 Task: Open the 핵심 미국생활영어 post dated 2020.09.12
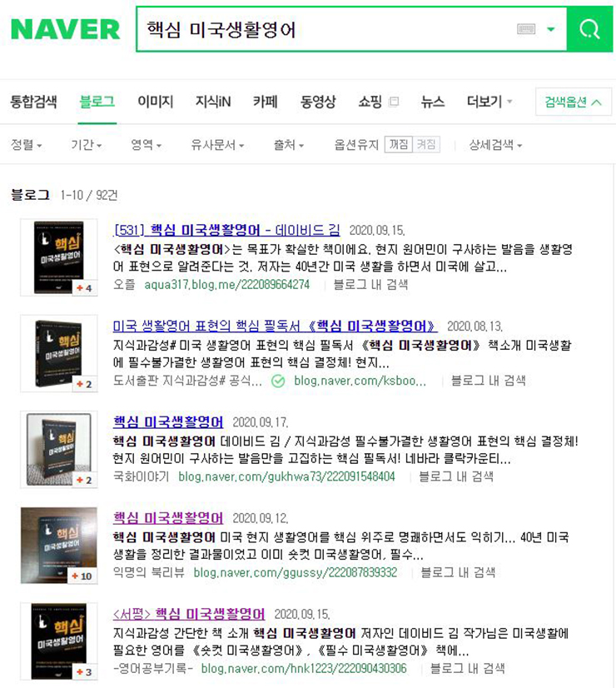pos(168,518)
